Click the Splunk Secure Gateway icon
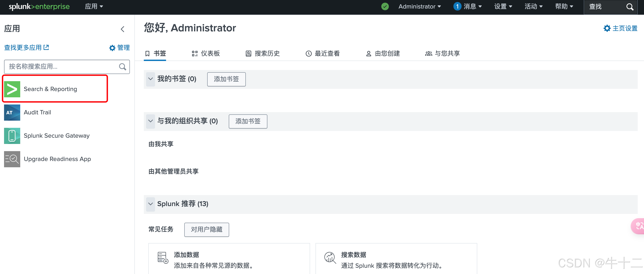 (12, 136)
